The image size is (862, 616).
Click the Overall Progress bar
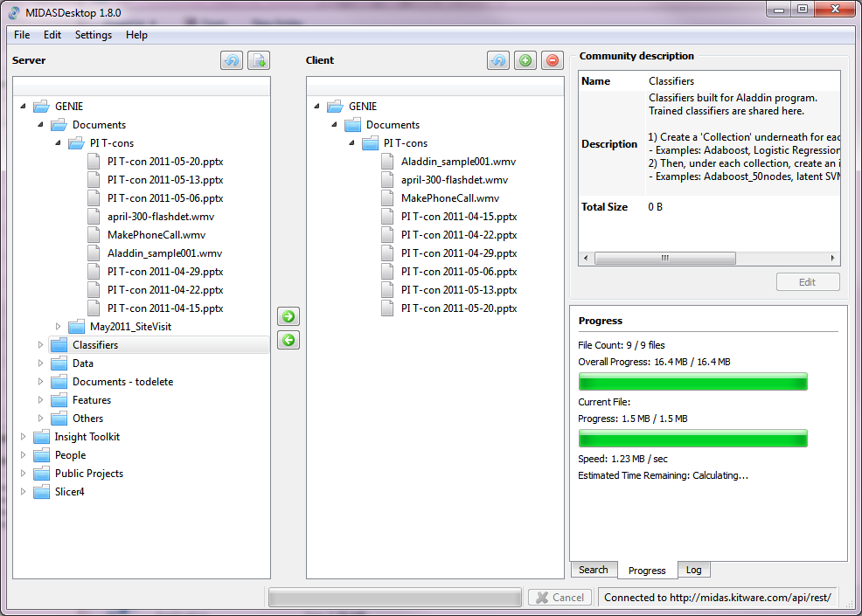tap(692, 382)
